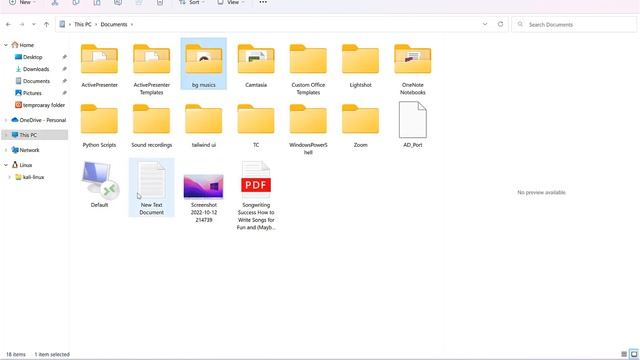
Task: Expand the kali-linux tree node
Action: [x=10, y=177]
